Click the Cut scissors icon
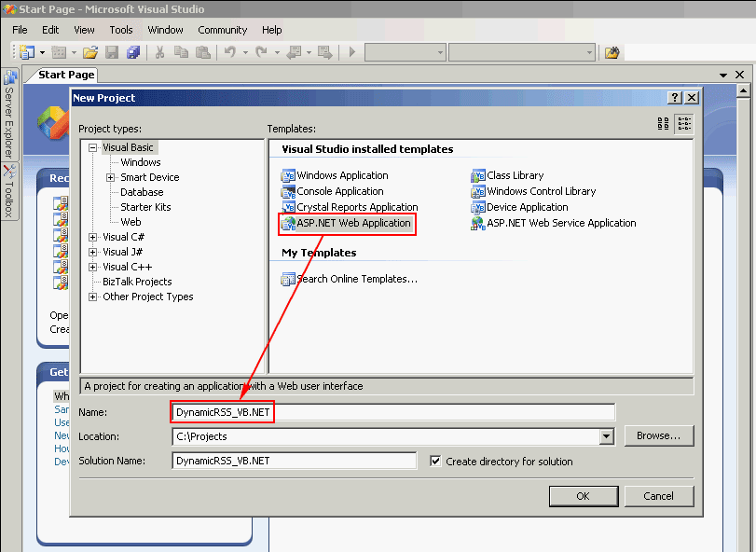This screenshot has height=552, width=756. [159, 52]
